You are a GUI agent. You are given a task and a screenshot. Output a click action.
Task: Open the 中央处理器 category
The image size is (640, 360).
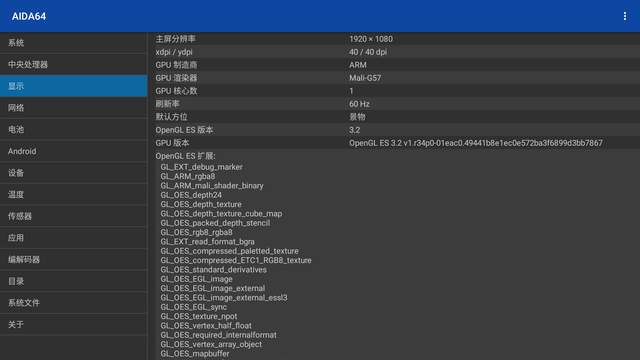pyautogui.click(x=73, y=64)
